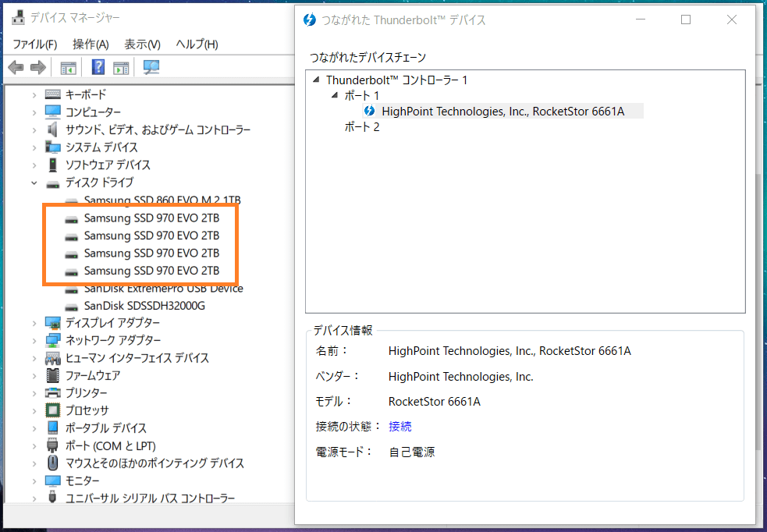The height and width of the screenshot is (532, 767).
Task: Expand the マウスとそのほかのポインティング デバイス category
Action: [34, 463]
